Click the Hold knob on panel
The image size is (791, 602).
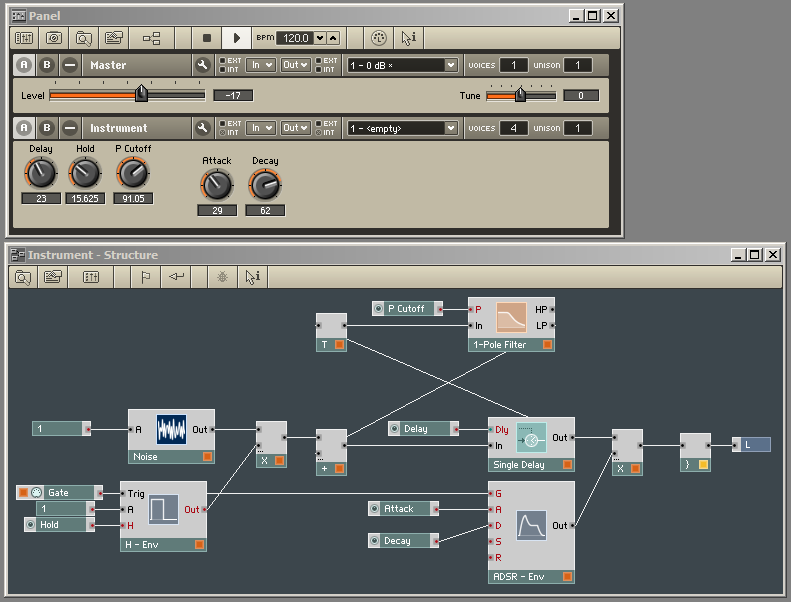tap(85, 173)
